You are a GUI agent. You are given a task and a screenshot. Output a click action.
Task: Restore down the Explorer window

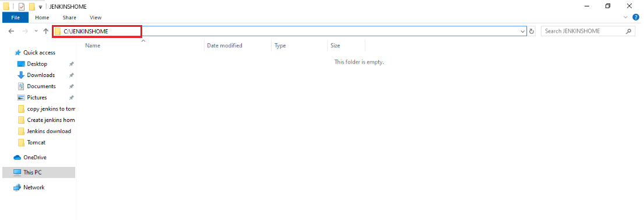tap(608, 6)
